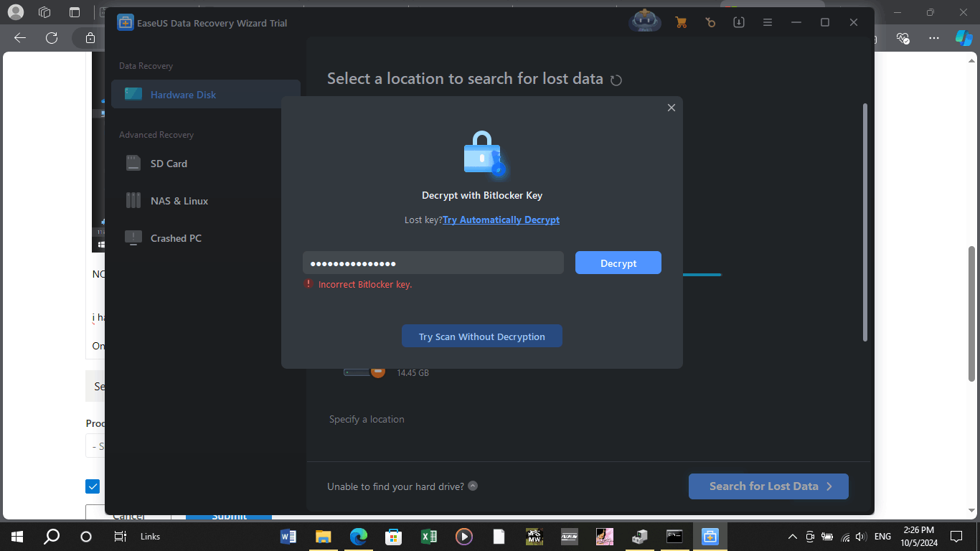
Task: Select Hardware Disk in the sidebar
Action: click(x=206, y=94)
